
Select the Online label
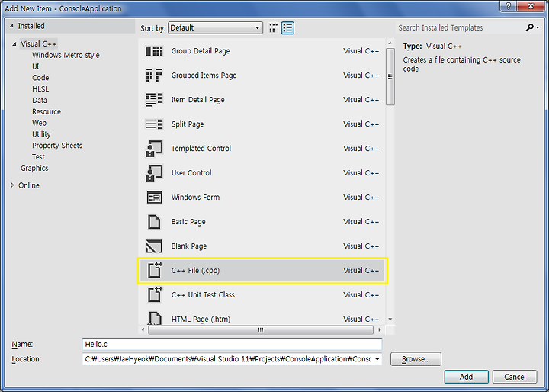(29, 185)
